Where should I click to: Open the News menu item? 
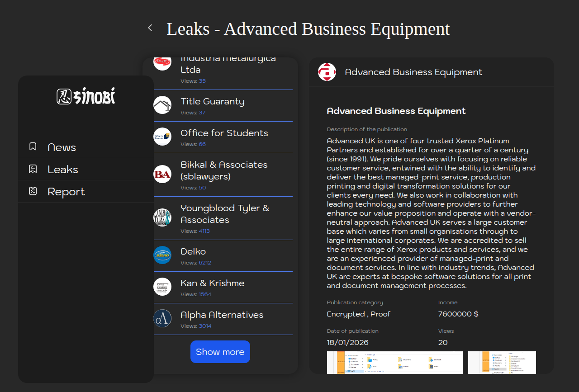click(x=62, y=147)
